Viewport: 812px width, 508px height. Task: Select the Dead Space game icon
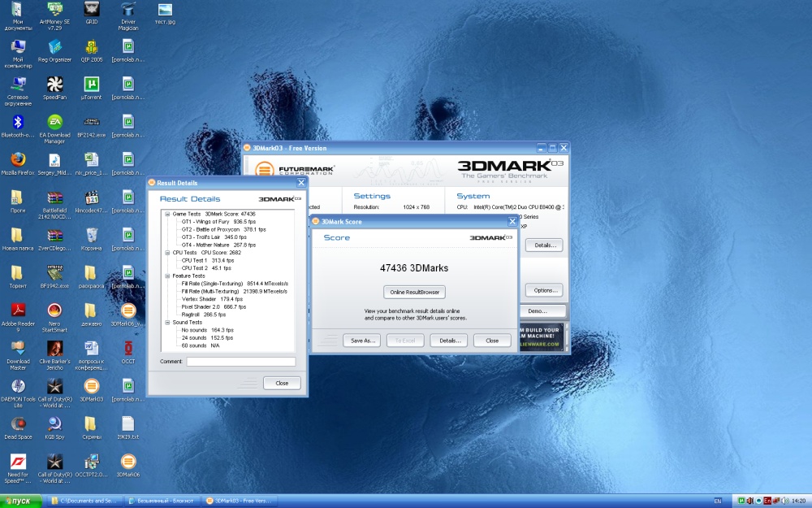(18, 428)
